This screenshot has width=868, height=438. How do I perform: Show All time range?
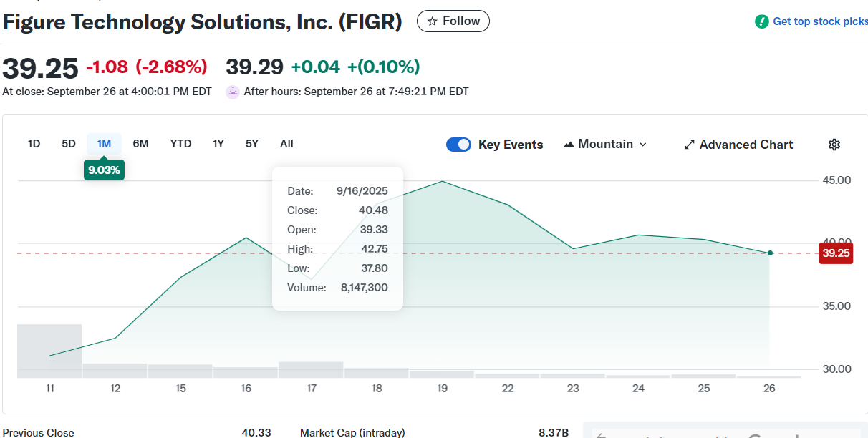286,144
